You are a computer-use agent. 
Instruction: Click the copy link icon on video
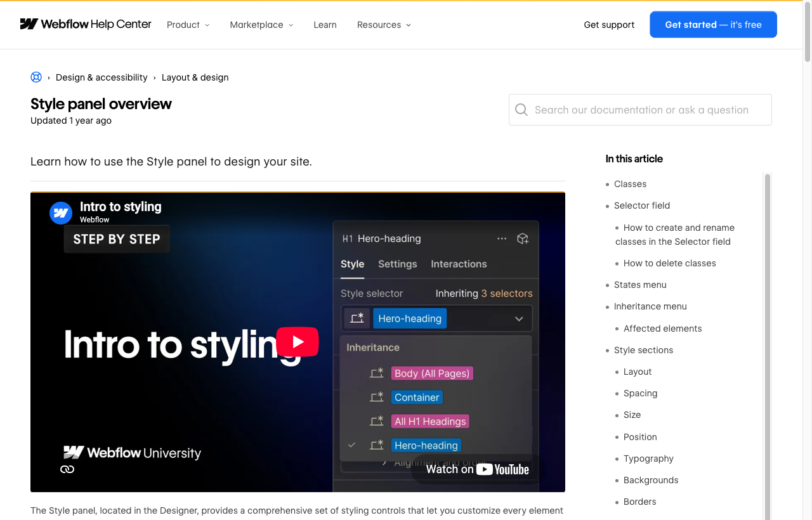(67, 469)
